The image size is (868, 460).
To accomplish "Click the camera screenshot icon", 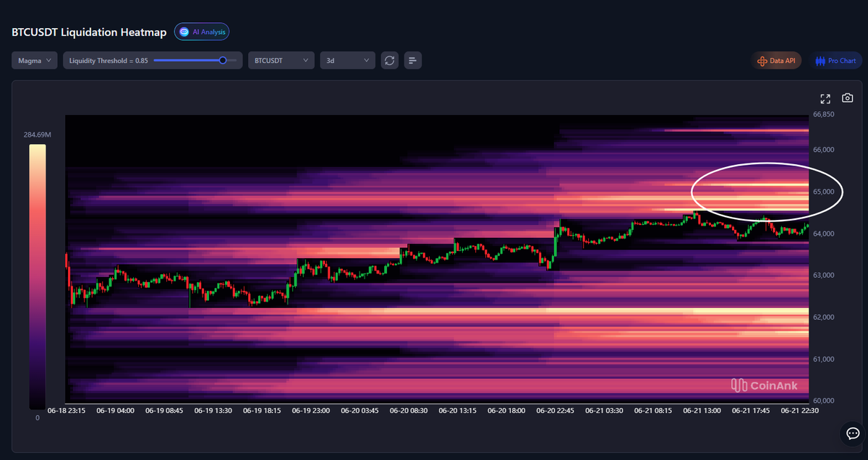I will click(x=847, y=98).
